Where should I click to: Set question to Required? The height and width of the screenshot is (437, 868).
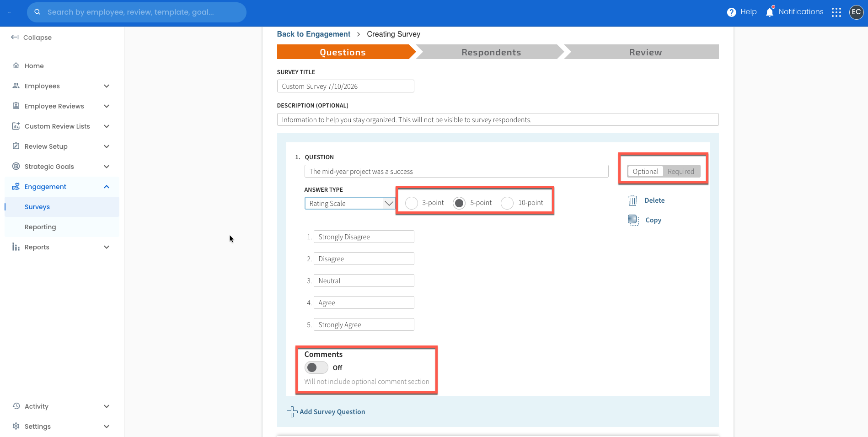point(681,172)
